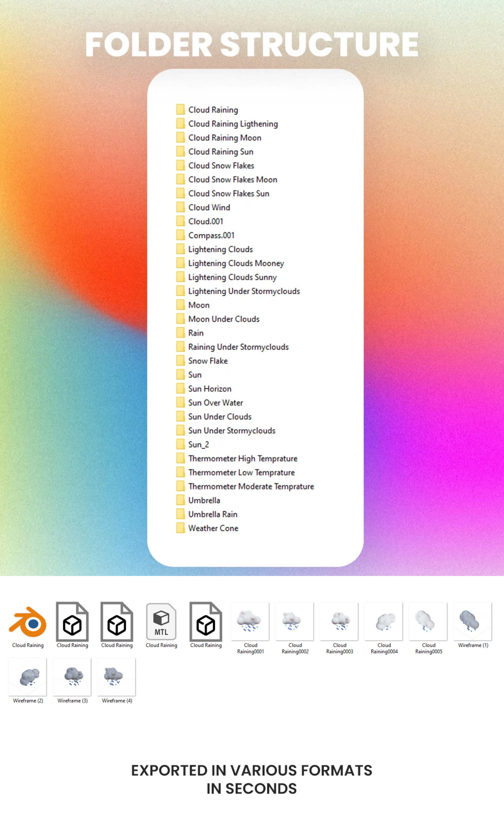504x828 pixels.
Task: Click the Raining Under Stormyclouds folder
Action: pos(238,347)
